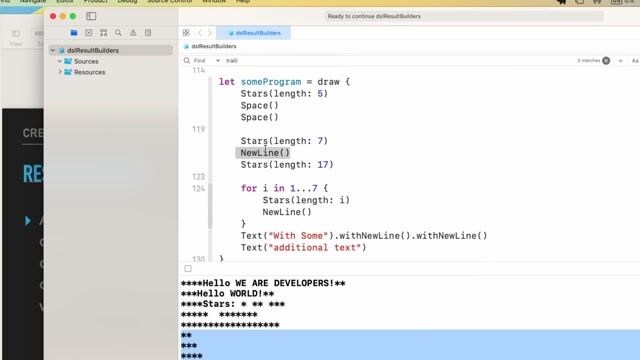The height and width of the screenshot is (360, 640).
Task: Collapse the dslResultBuilders project tree
Action: tap(53, 50)
